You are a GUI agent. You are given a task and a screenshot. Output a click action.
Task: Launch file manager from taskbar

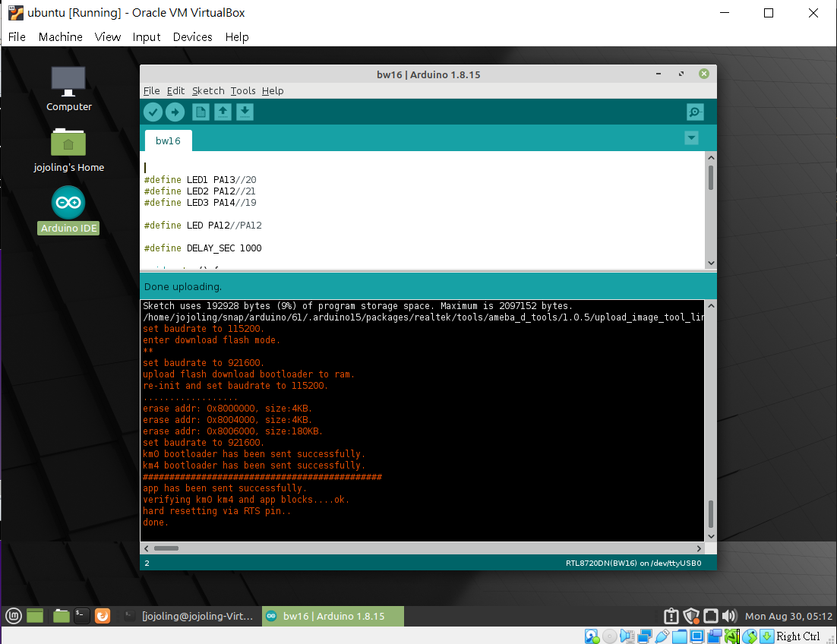pyautogui.click(x=62, y=616)
